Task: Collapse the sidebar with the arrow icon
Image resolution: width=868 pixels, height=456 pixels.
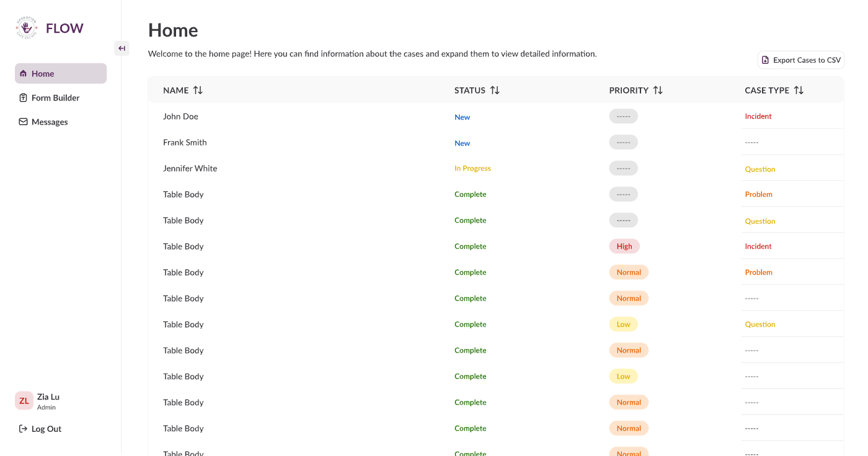Action: 122,48
